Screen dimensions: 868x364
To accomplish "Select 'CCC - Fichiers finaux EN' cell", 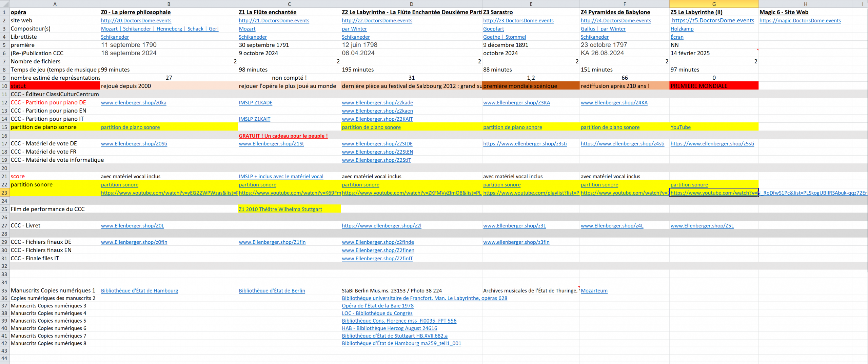I will tap(55, 250).
